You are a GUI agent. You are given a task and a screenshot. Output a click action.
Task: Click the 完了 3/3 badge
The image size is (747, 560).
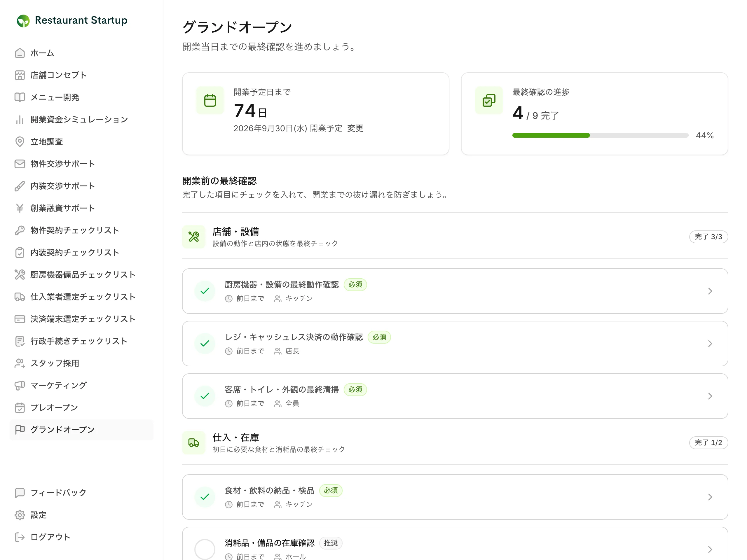(x=708, y=237)
